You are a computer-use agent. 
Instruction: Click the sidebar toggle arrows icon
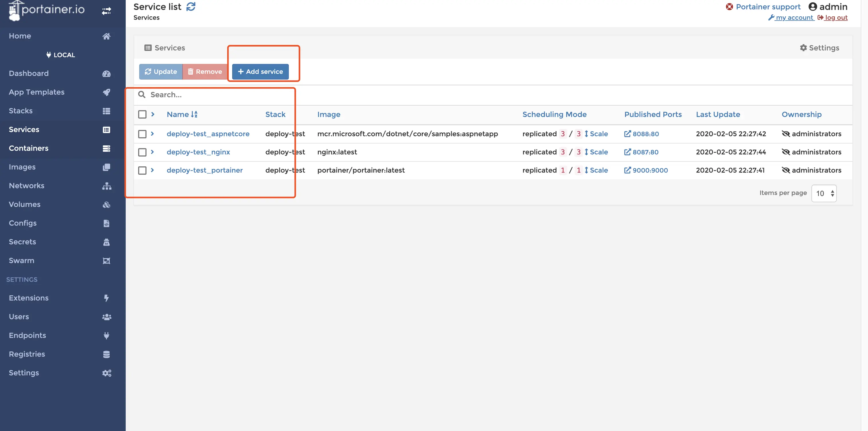coord(106,11)
